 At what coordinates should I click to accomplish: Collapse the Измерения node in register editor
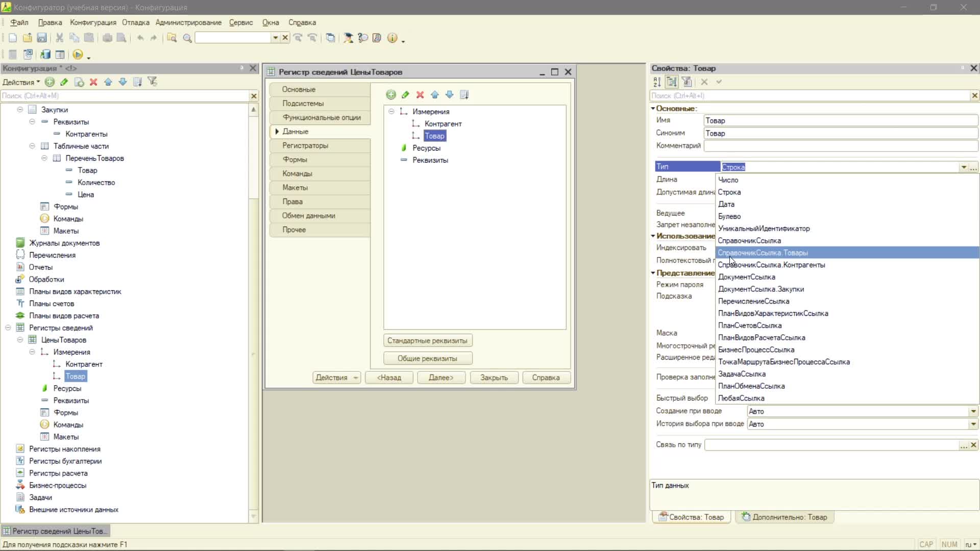pyautogui.click(x=391, y=111)
